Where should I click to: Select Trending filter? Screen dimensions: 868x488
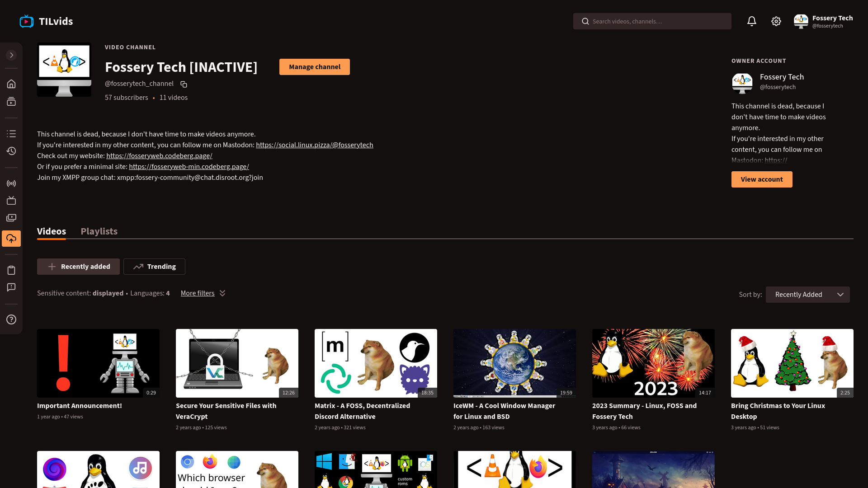(x=154, y=267)
